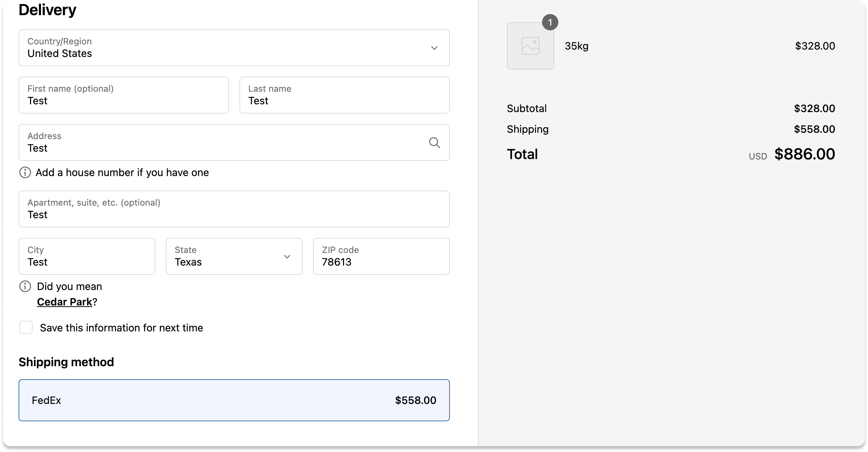
Task: Click the info icon beside house number hint
Action: pyautogui.click(x=25, y=172)
